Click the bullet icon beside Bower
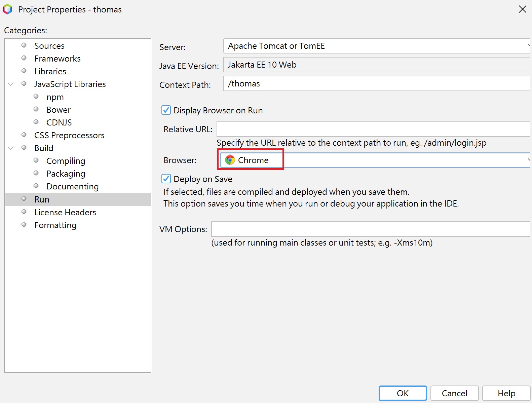Viewport: 532px width, 403px height. [36, 109]
